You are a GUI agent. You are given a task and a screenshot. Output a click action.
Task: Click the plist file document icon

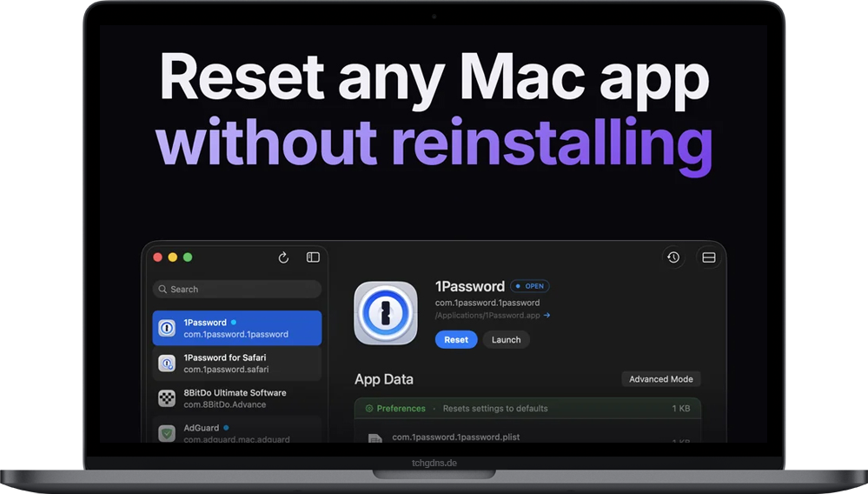(375, 438)
